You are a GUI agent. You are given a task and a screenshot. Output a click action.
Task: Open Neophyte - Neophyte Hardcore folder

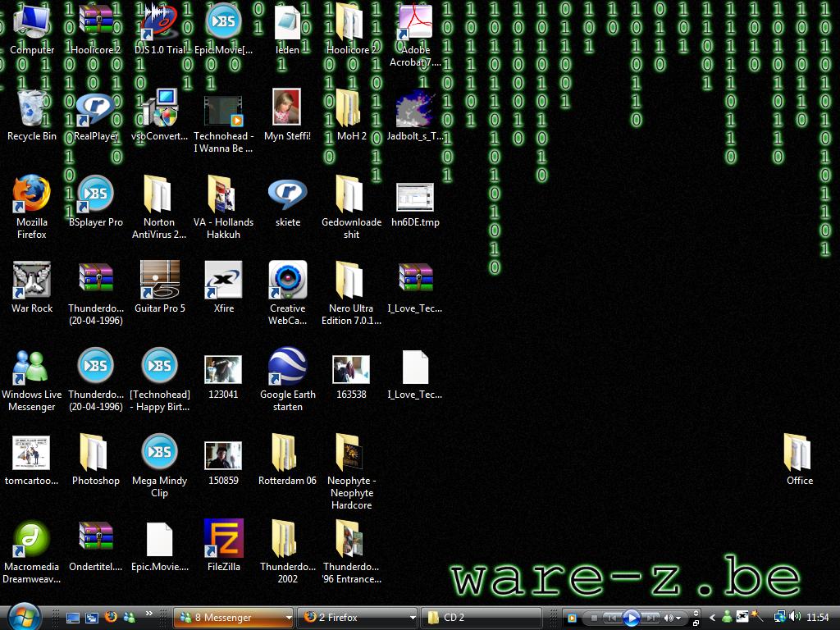pos(351,472)
